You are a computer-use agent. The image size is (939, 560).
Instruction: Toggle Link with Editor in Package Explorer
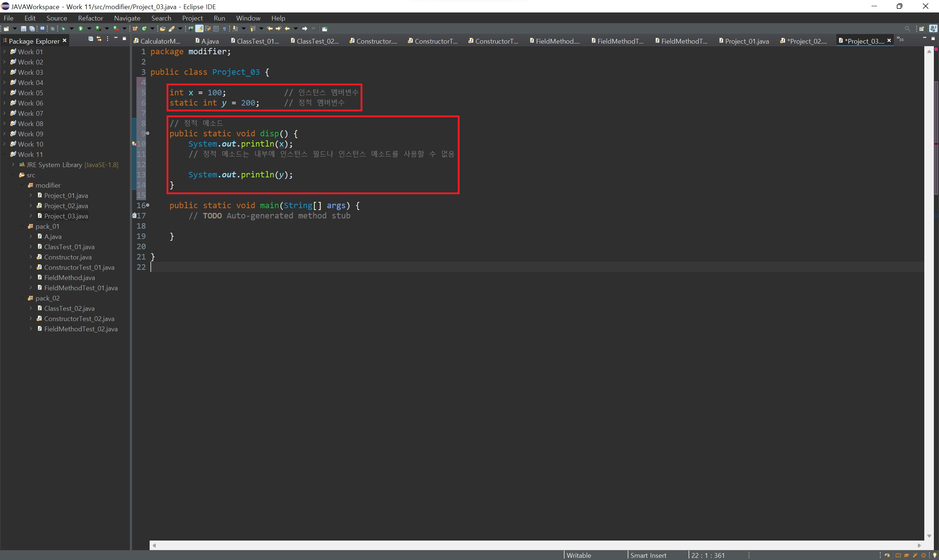point(99,39)
